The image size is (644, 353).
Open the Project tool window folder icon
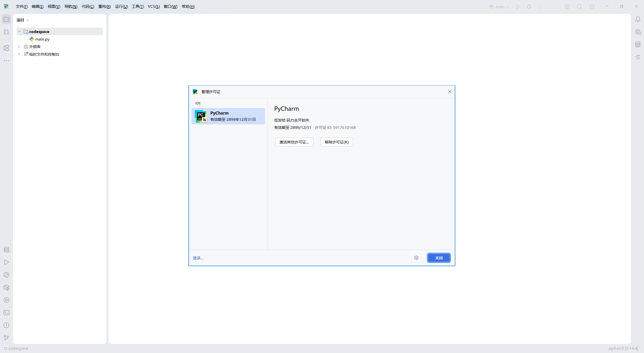click(x=6, y=19)
